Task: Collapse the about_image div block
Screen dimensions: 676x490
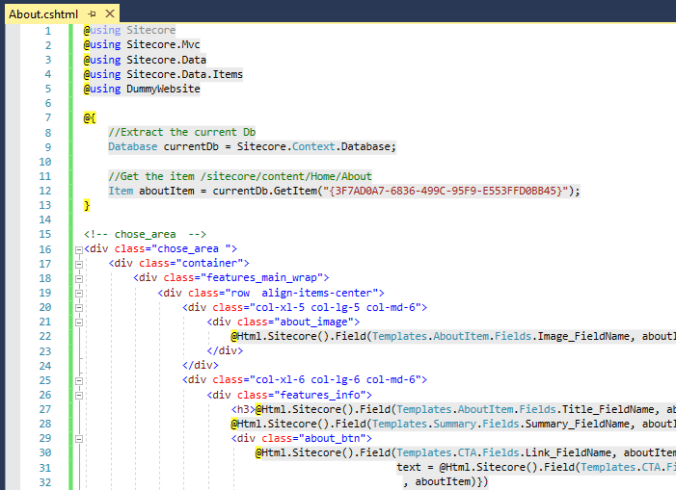Action: point(77,321)
